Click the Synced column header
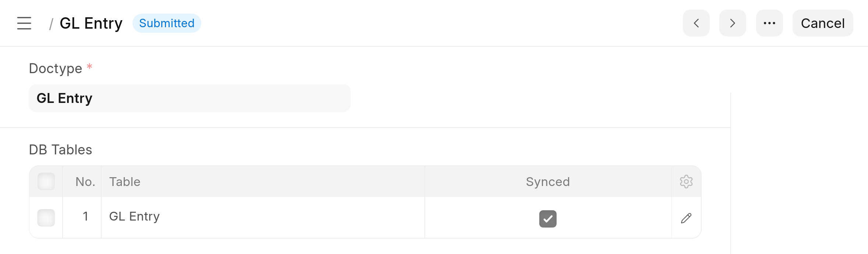The height and width of the screenshot is (254, 868). pos(548,182)
